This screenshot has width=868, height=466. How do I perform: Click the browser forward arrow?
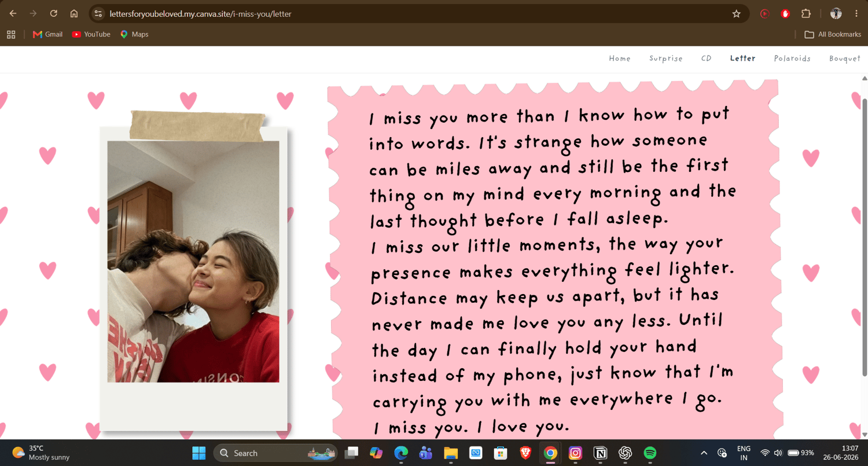(x=33, y=13)
